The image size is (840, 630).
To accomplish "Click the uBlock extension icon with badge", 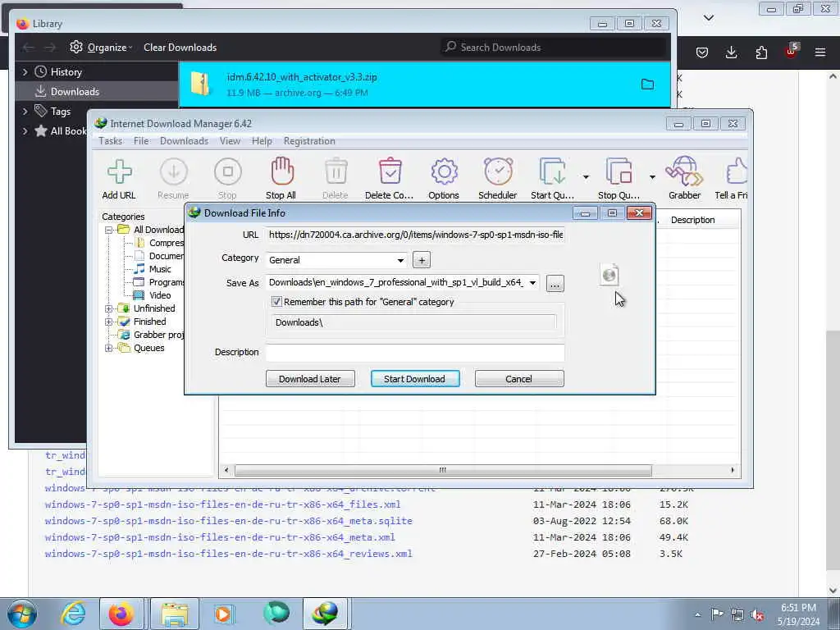I will [792, 51].
